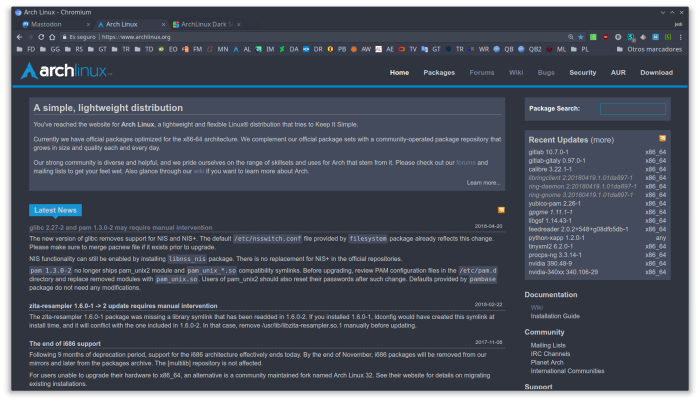Viewport: 700px width, 402px height.
Task: Click the zoom magnifier icon in address bar
Action: tap(571, 37)
